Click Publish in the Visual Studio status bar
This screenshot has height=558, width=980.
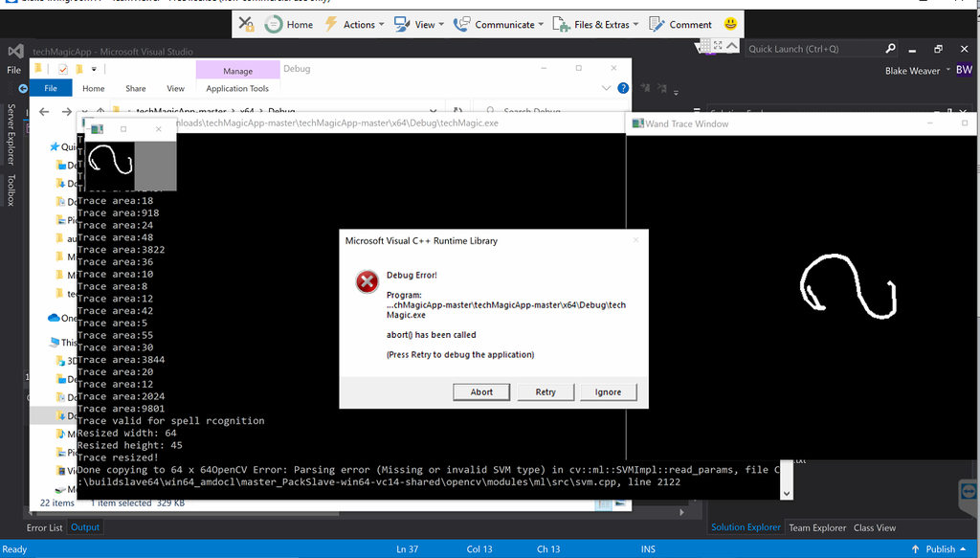click(940, 548)
